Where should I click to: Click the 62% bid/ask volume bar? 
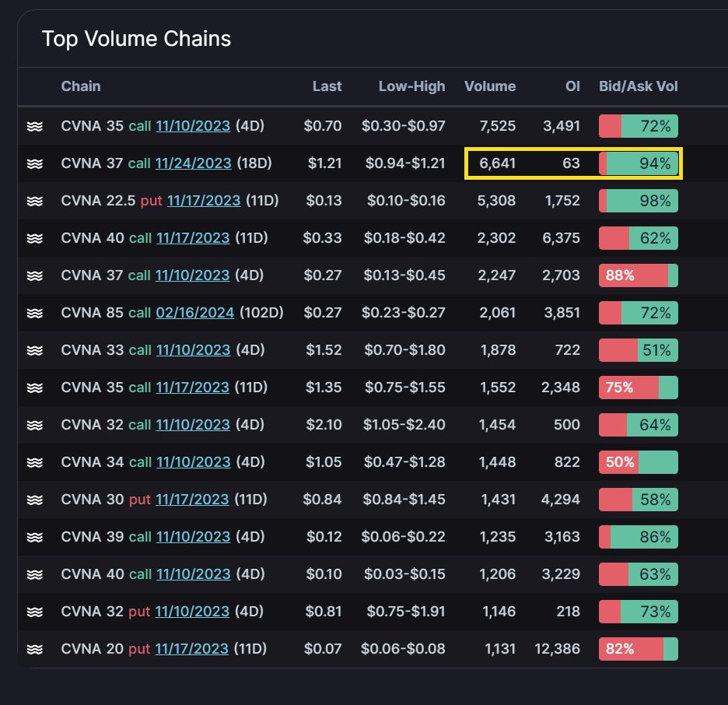(639, 238)
